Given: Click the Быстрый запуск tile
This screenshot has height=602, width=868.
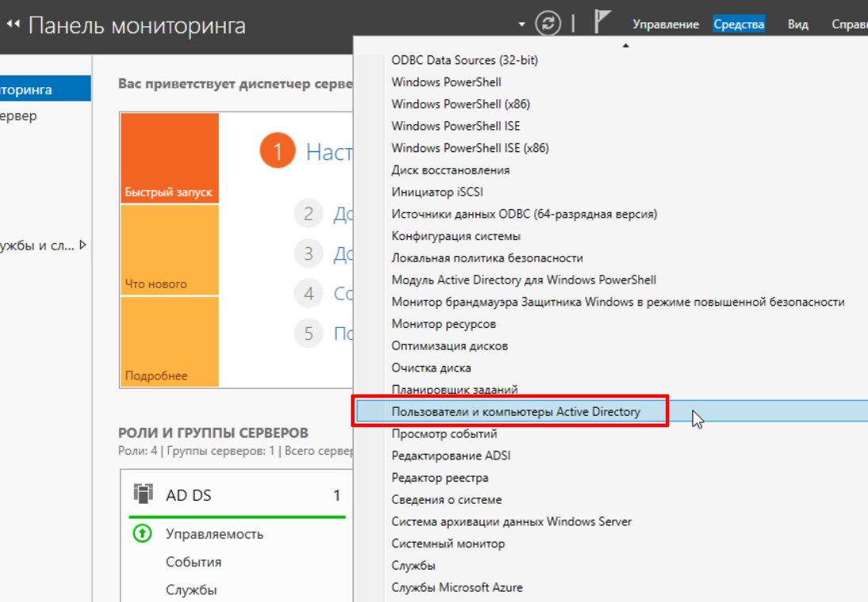Looking at the screenshot, I should tap(170, 158).
